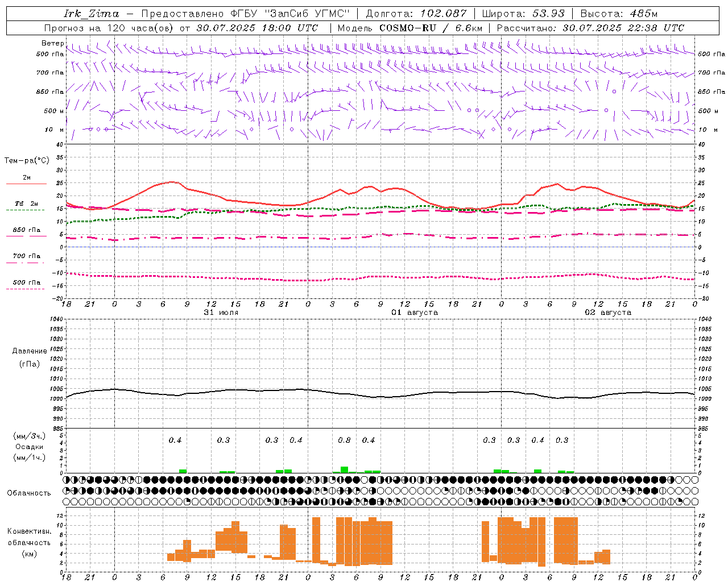Click the Конвективн. облачность panel label
The height and width of the screenshot is (582, 728).
pos(29,537)
